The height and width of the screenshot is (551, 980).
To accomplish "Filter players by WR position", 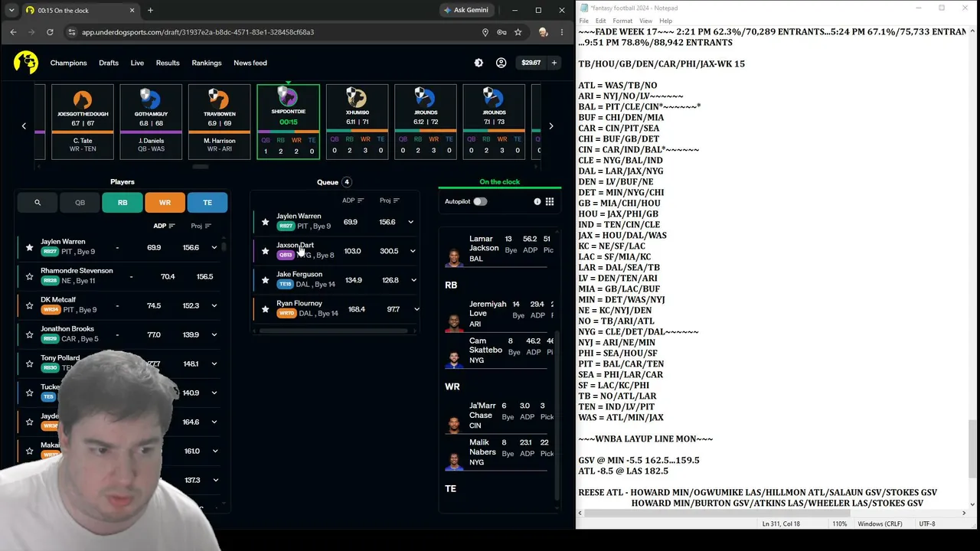I will click(x=165, y=203).
